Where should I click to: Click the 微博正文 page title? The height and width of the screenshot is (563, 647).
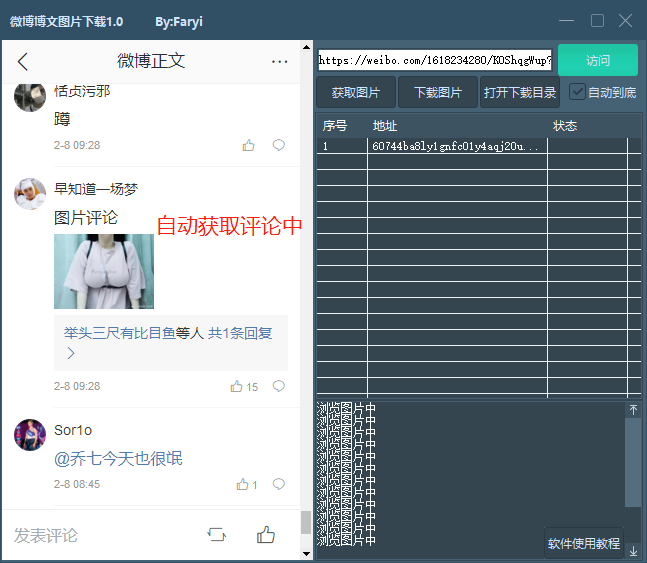(x=151, y=61)
